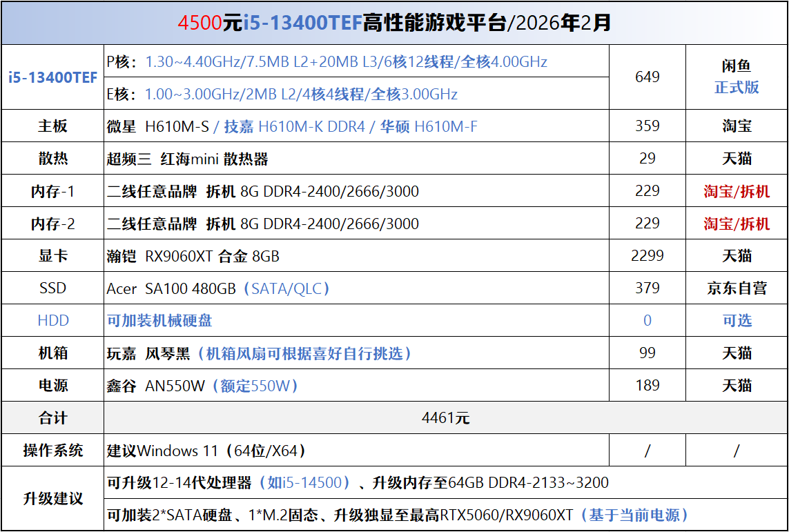Click the 可升级12-14代处理器 upgrade line
789x532 pixels.
[x=446, y=483]
